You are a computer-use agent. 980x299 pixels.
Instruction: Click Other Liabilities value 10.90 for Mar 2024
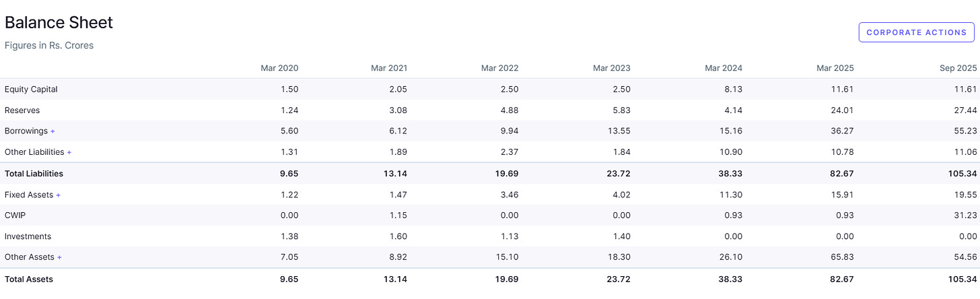[731, 152]
